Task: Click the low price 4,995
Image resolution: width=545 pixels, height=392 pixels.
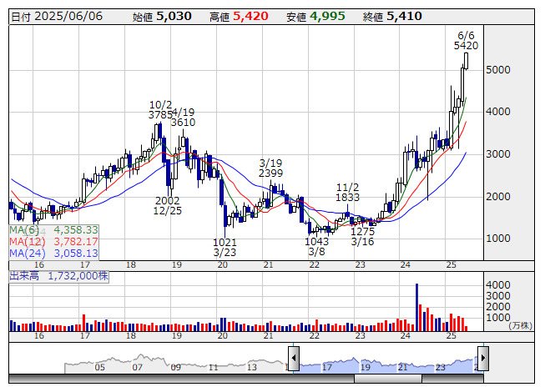Action: (327, 16)
